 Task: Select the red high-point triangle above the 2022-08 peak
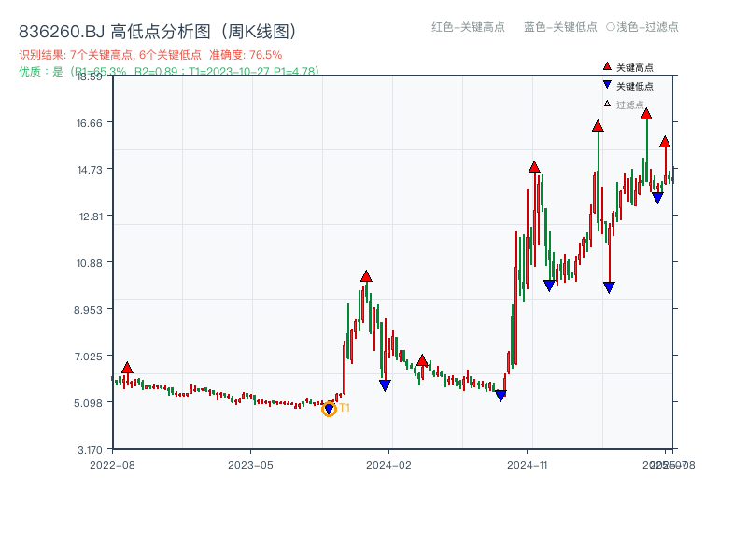pyautogui.click(x=125, y=367)
